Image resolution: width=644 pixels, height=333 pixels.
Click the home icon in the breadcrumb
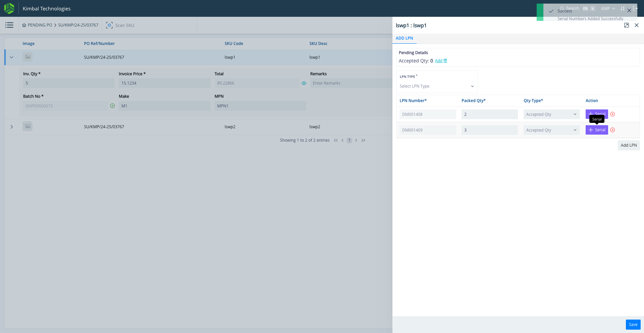[24, 25]
